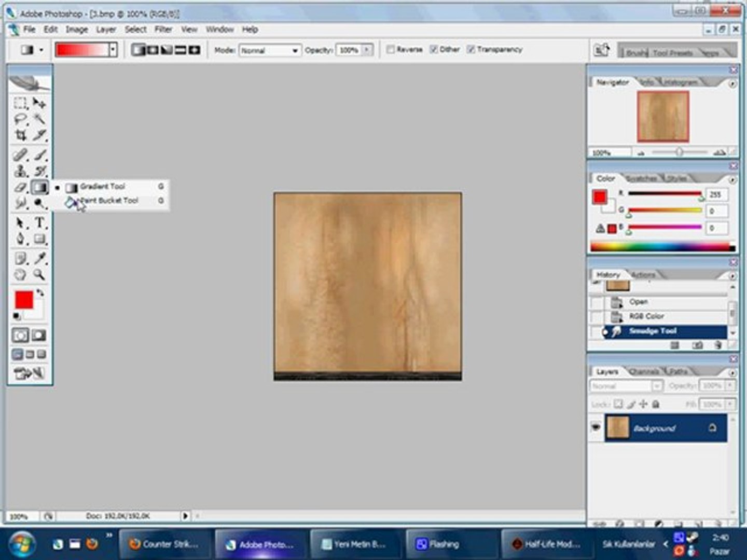Click the Windows Start button
Screen dimensions: 747x560
(22, 544)
